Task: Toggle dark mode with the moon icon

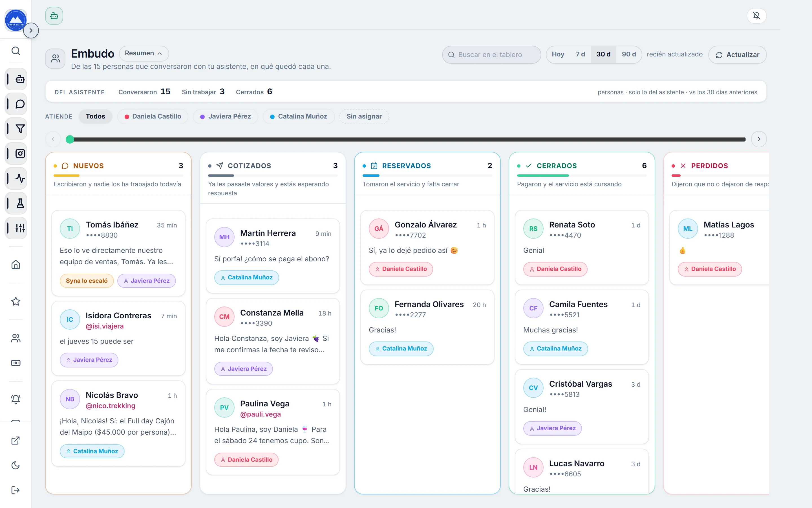Action: [16, 465]
